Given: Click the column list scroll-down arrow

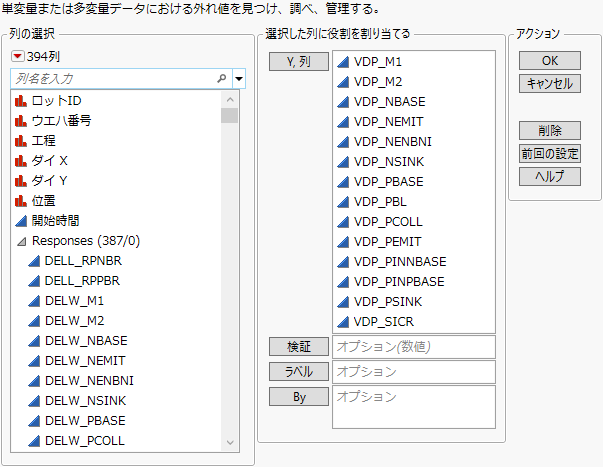Looking at the screenshot, I should click(230, 442).
